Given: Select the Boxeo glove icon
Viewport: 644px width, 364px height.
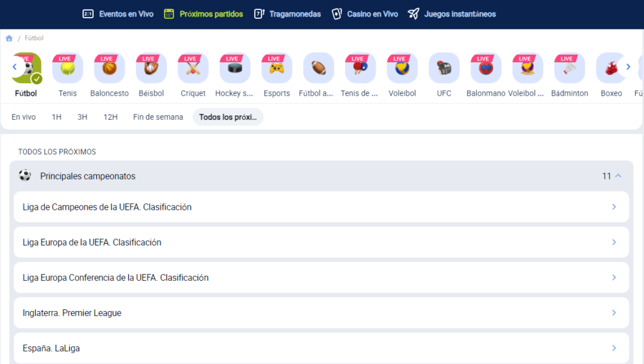Looking at the screenshot, I should (611, 68).
